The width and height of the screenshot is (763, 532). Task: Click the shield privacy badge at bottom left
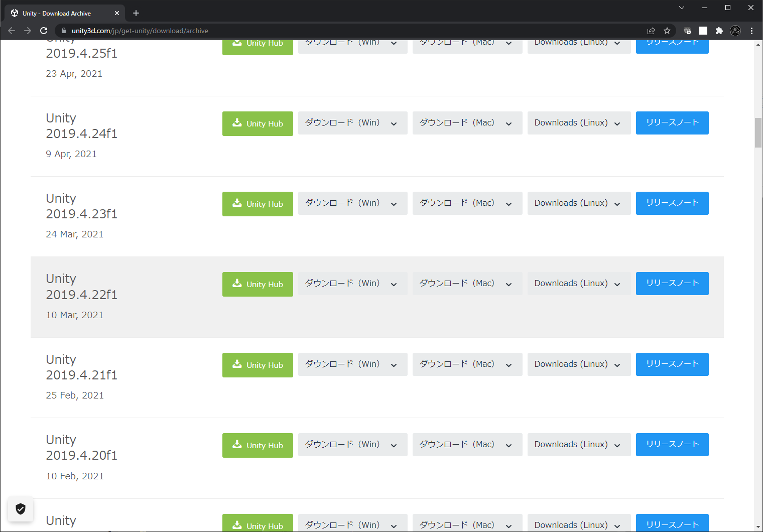[21, 509]
